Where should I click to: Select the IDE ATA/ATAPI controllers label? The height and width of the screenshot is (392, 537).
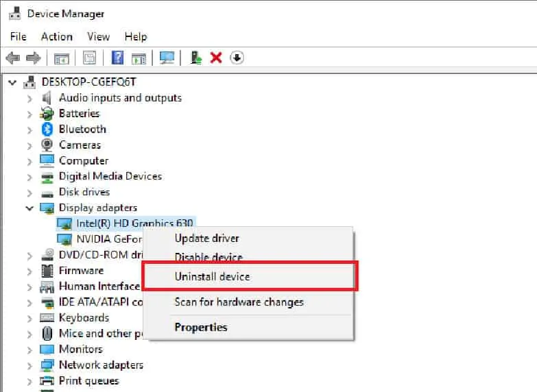[x=101, y=302]
